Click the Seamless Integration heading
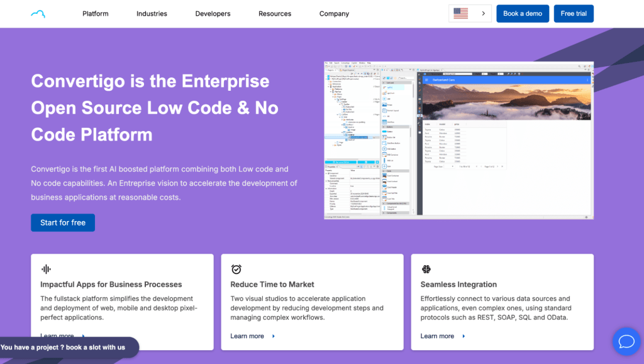The height and width of the screenshot is (364, 644). (458, 284)
